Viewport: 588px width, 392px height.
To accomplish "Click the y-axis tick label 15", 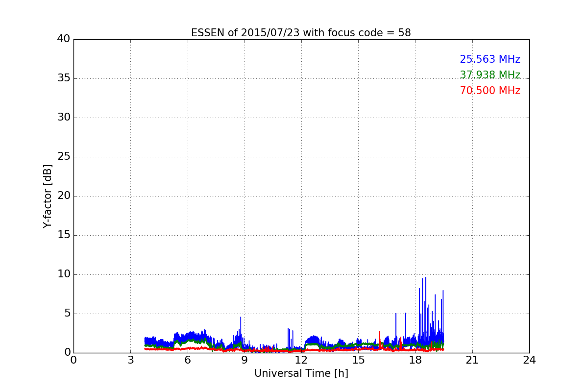I will pyautogui.click(x=64, y=235).
